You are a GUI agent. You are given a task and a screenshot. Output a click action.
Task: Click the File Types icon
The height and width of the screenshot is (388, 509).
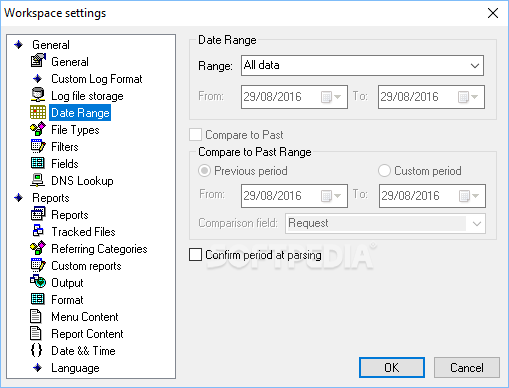pos(38,129)
